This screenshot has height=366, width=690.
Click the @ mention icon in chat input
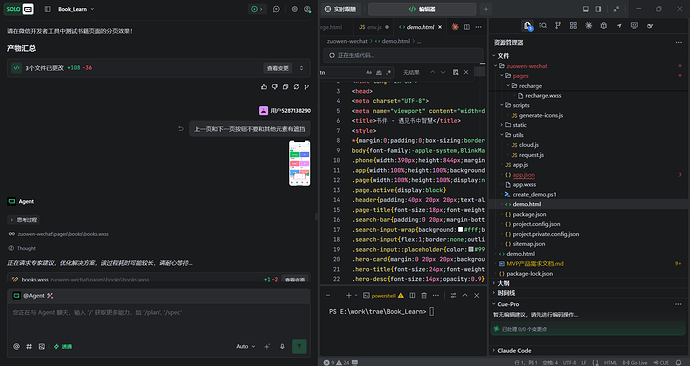coord(16,347)
